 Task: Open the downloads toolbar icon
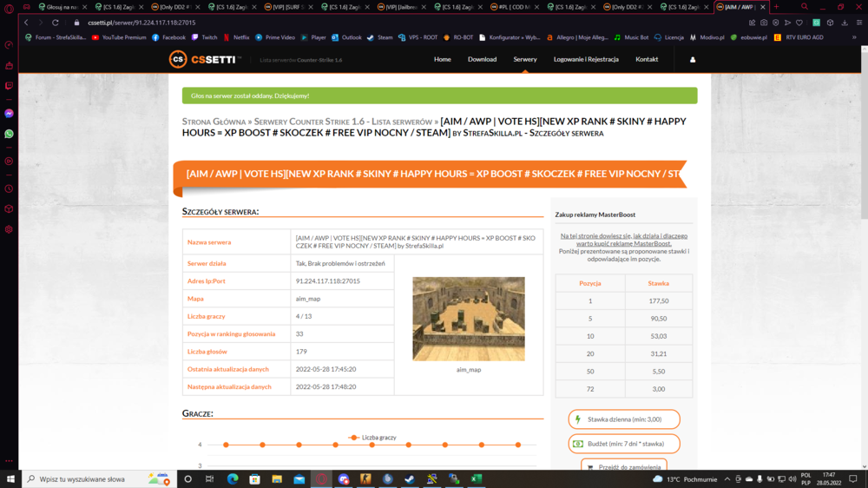(845, 23)
